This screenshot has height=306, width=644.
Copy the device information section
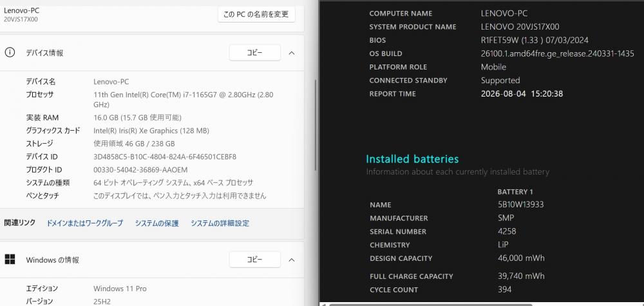click(254, 53)
